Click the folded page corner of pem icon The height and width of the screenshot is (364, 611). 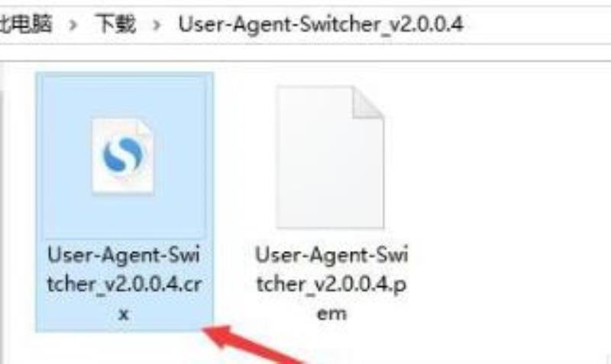tap(368, 102)
